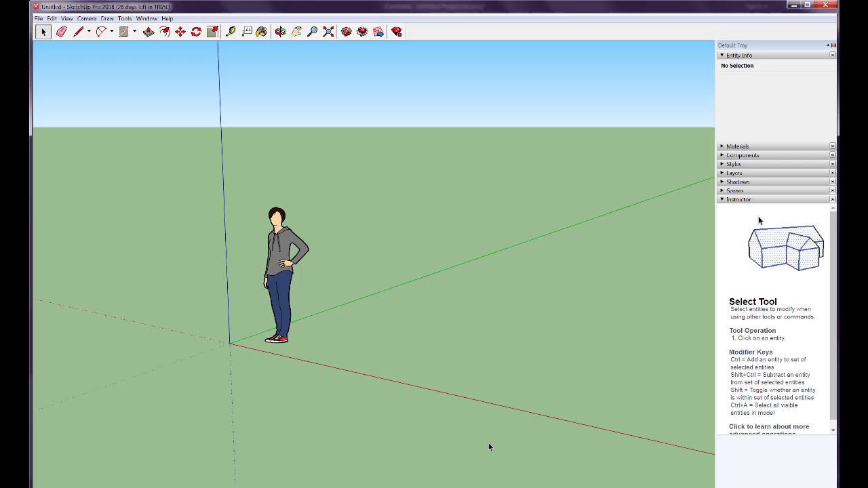The height and width of the screenshot is (488, 868).
Task: Choose the Move tool
Action: (180, 32)
